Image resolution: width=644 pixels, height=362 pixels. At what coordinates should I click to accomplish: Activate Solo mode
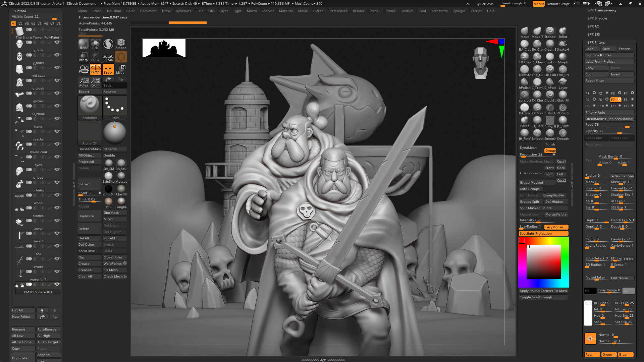96,44
